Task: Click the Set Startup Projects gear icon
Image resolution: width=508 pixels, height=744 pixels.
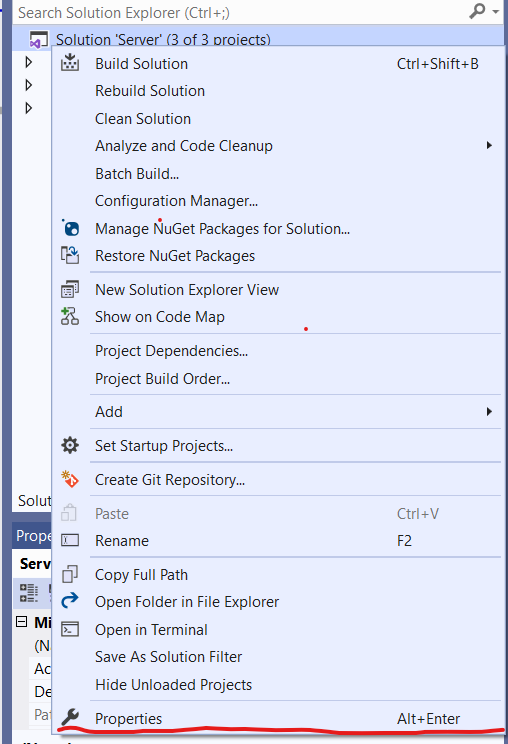Action: pos(70,445)
